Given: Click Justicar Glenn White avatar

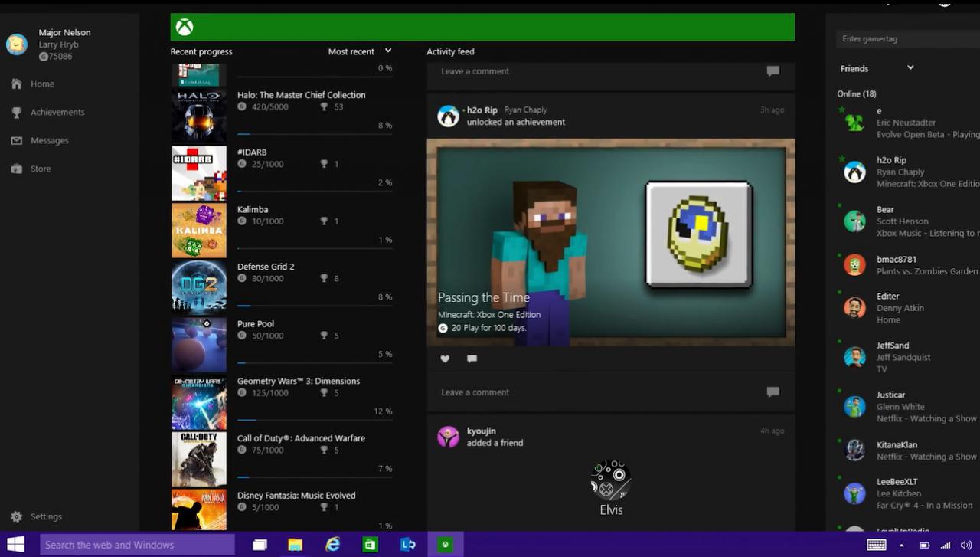Looking at the screenshot, I should [854, 407].
